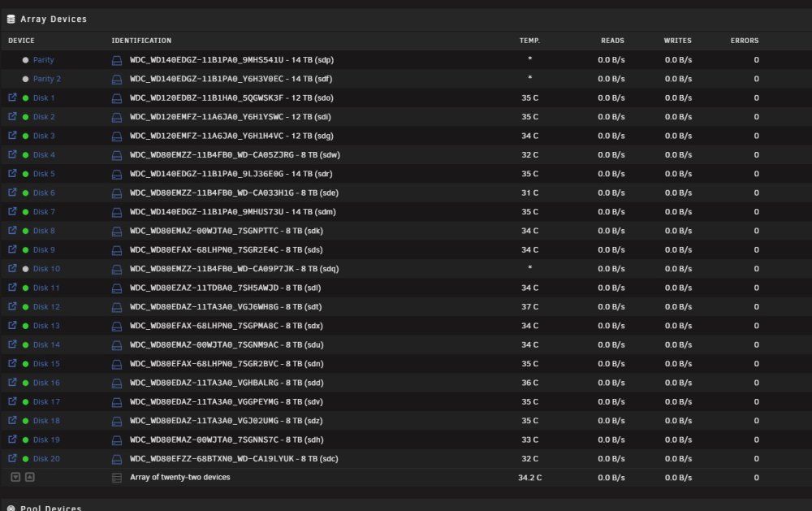Click the ERRORS column header
The height and width of the screenshot is (511, 812).
pos(745,41)
